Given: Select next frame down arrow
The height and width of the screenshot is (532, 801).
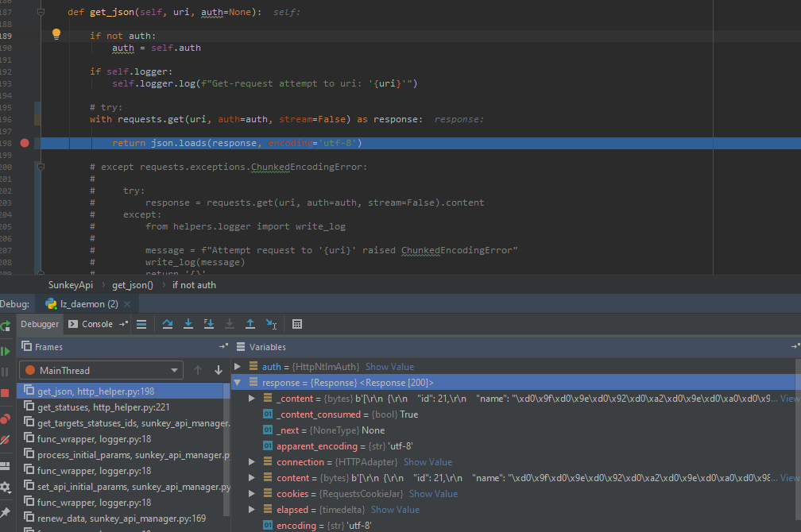Looking at the screenshot, I should pyautogui.click(x=218, y=370).
